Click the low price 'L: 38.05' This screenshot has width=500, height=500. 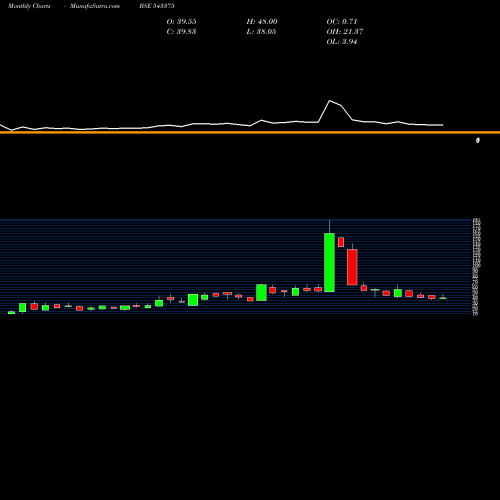(261, 32)
